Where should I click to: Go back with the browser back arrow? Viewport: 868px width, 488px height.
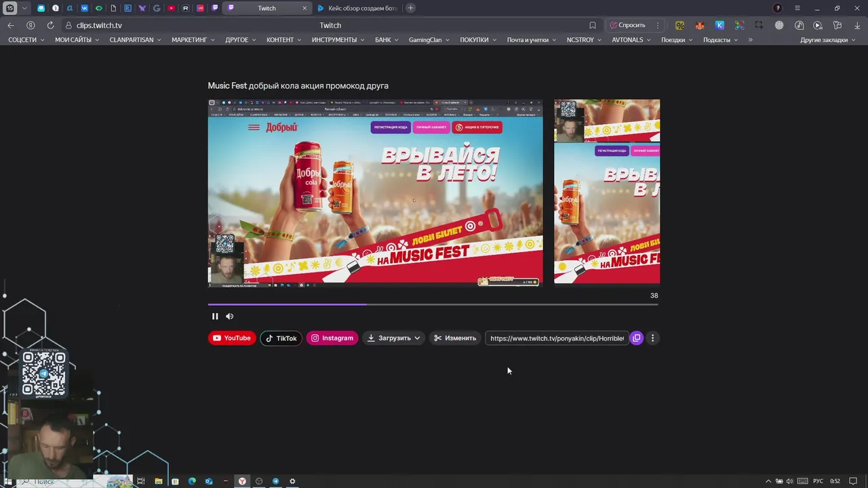click(11, 25)
